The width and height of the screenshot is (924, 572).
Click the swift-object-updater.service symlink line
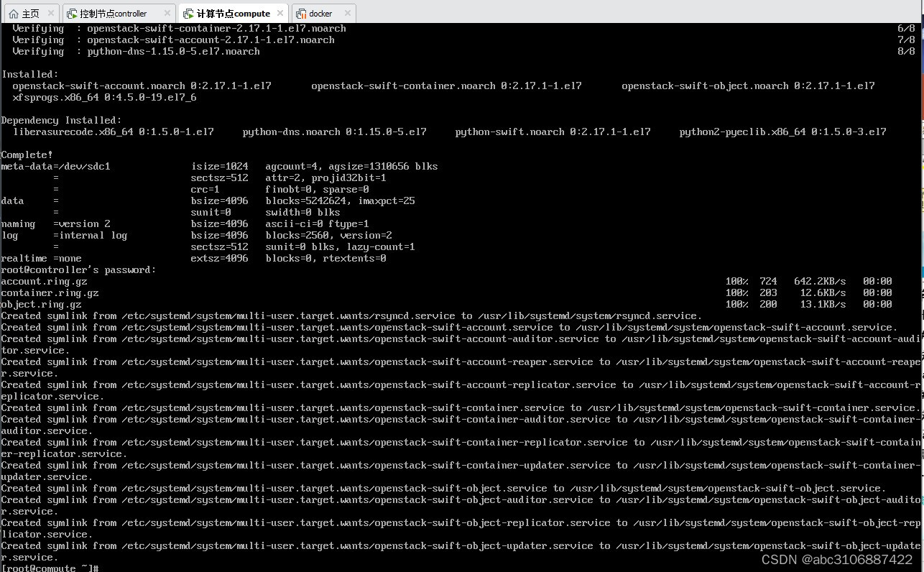coord(461,552)
